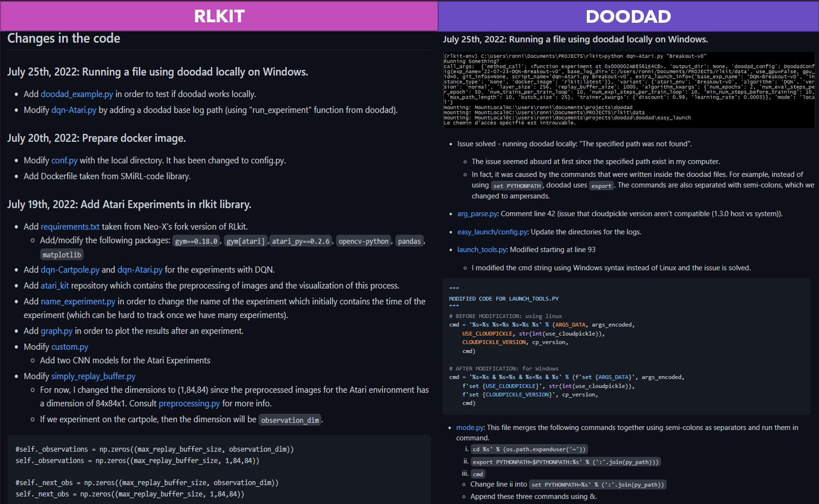The width and height of the screenshot is (819, 504).
Task: Open the dqn-Cartpole.py link
Action: [x=70, y=269]
